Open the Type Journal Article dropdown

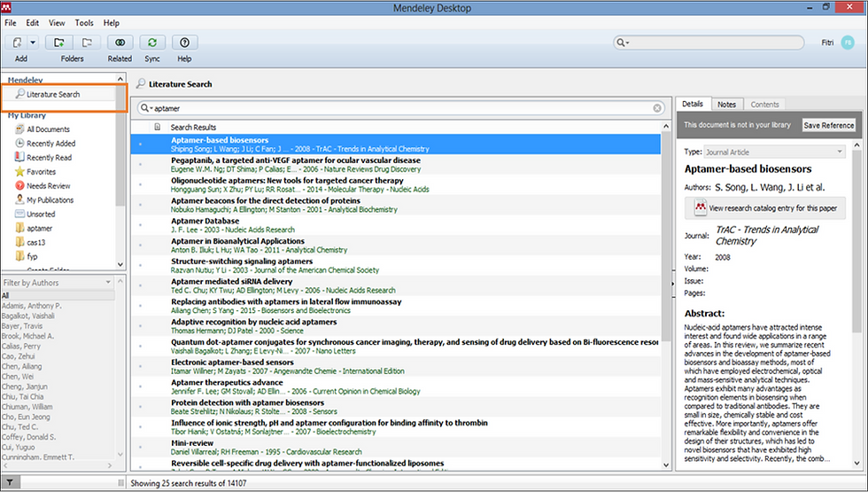pyautogui.click(x=774, y=152)
